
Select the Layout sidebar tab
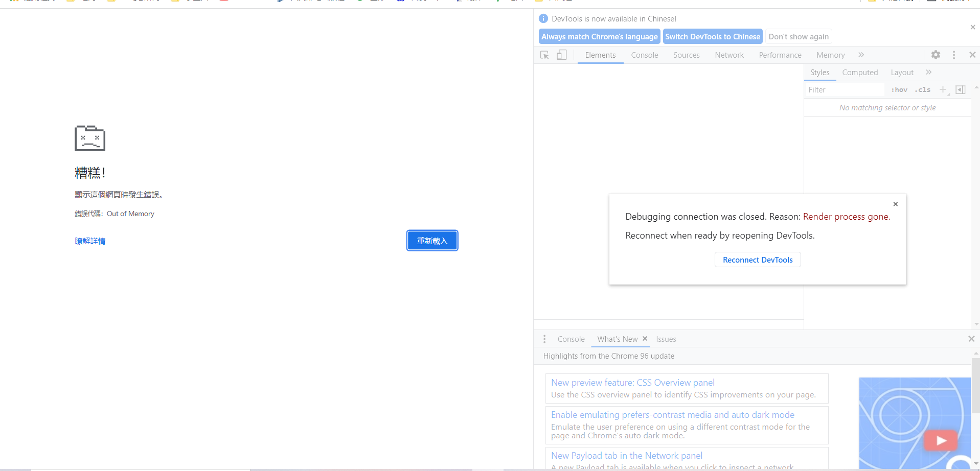[x=902, y=73]
